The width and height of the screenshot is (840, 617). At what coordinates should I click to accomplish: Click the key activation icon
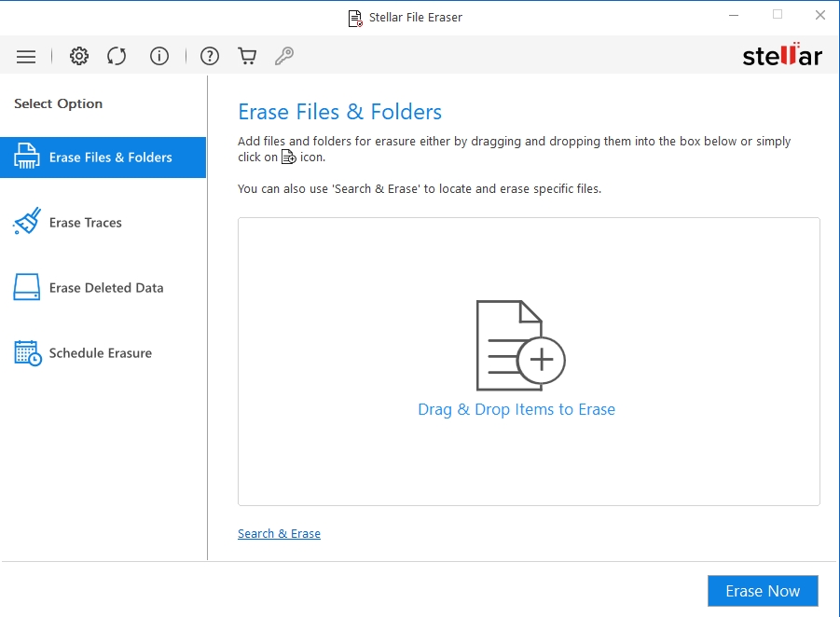pyautogui.click(x=284, y=57)
